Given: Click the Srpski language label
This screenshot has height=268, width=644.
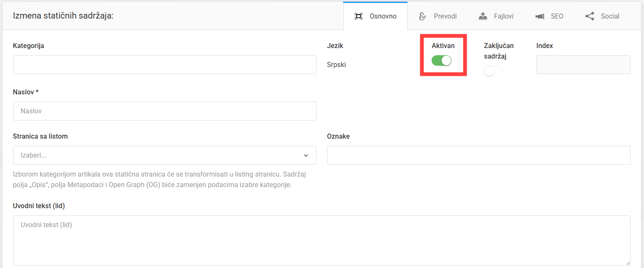Looking at the screenshot, I should pyautogui.click(x=336, y=65).
